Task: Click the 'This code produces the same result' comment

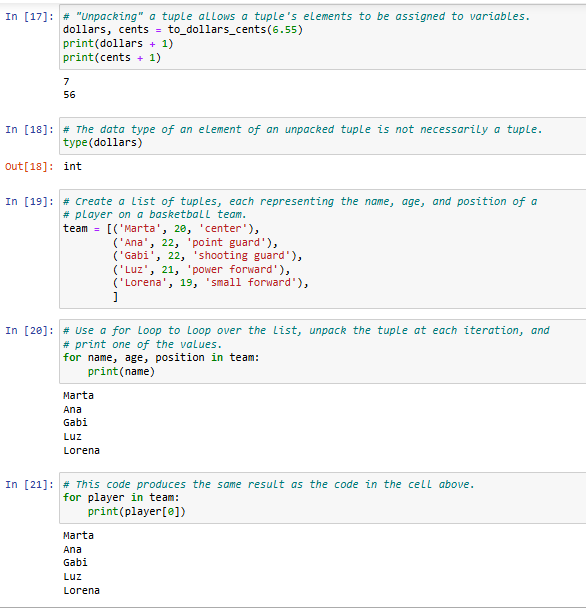Action: coord(269,485)
